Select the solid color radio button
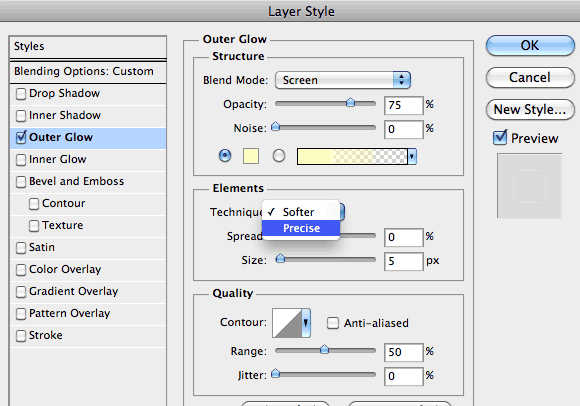The height and width of the screenshot is (406, 580). 225,156
